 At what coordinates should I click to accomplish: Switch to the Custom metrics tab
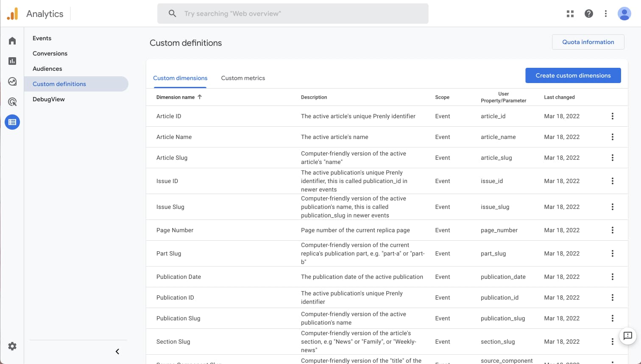click(243, 78)
